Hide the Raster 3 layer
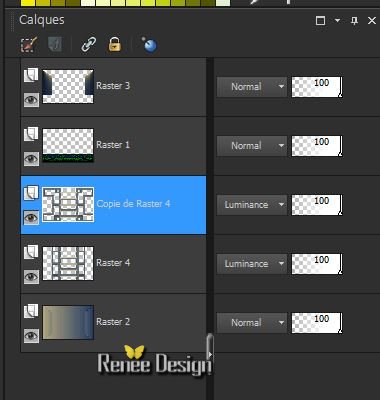Viewport: 380px width, 400px height. [31, 100]
